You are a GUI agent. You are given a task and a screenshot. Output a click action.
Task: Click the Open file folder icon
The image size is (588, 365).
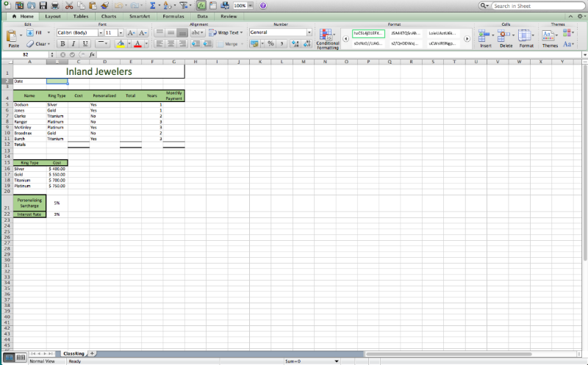click(x=31, y=5)
